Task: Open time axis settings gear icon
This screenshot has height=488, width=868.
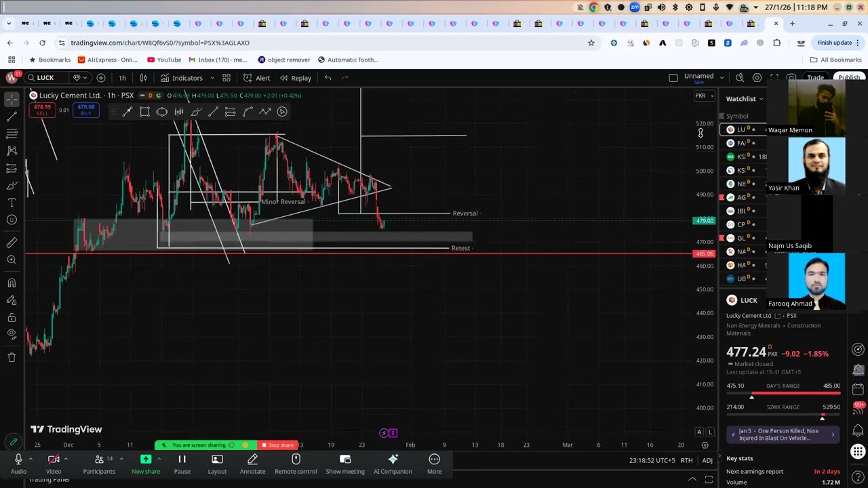Action: 705,445
